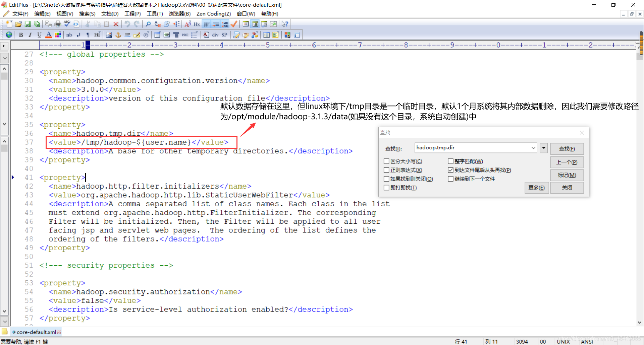Toggle 如果找到则关闭 checkbox
The image size is (644, 345).
tap(386, 179)
